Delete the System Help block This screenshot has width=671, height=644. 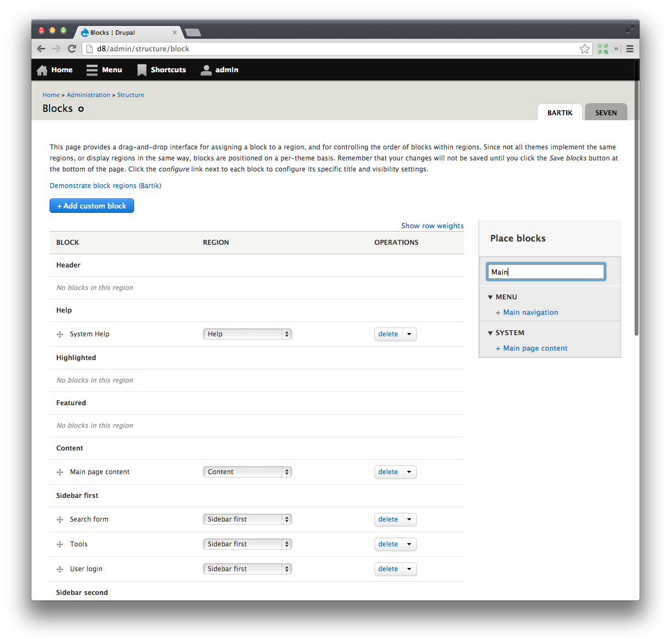point(388,334)
